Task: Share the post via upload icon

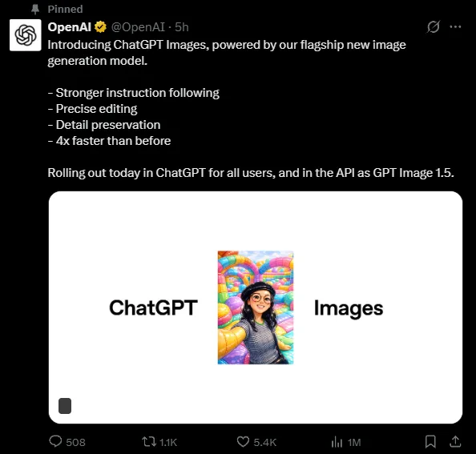Action: tap(455, 441)
